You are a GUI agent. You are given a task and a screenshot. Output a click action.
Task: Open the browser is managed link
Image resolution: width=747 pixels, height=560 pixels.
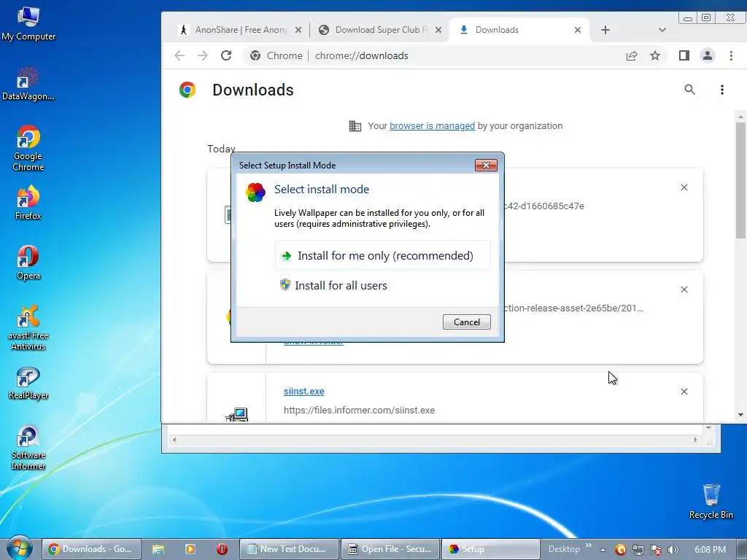432,125
